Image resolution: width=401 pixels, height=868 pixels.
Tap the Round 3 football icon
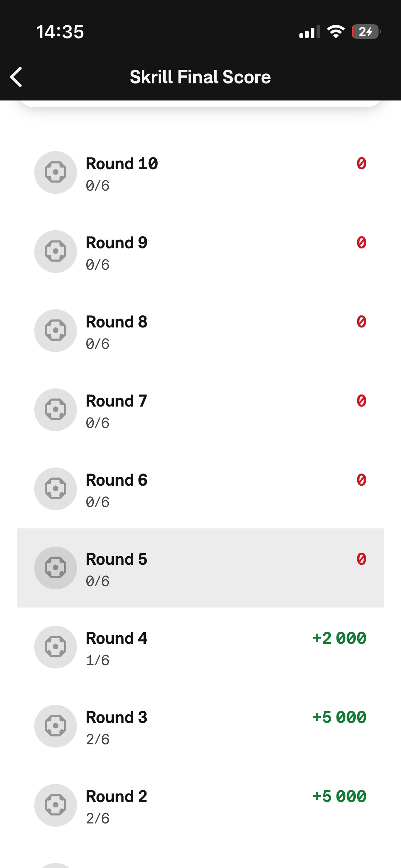pos(56,726)
